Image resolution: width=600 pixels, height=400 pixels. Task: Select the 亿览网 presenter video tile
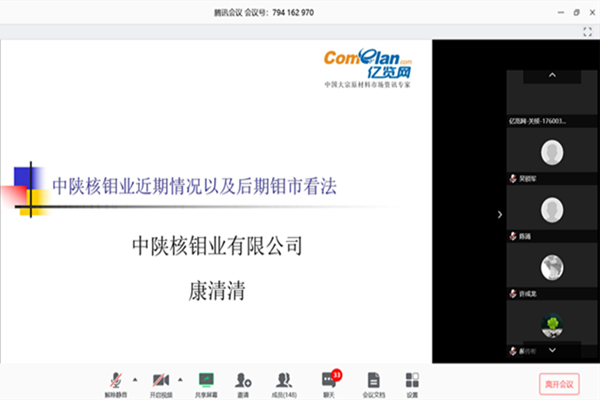tap(552, 100)
